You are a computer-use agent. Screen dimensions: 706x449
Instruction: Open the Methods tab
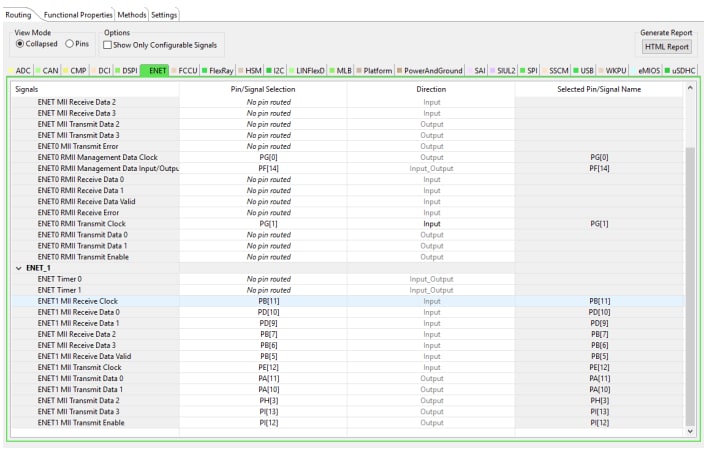point(131,15)
